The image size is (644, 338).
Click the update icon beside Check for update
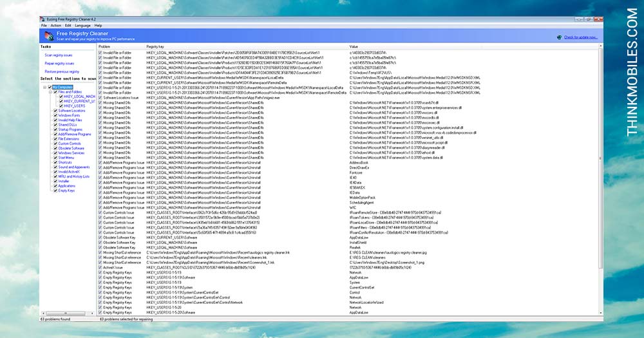[x=560, y=37]
